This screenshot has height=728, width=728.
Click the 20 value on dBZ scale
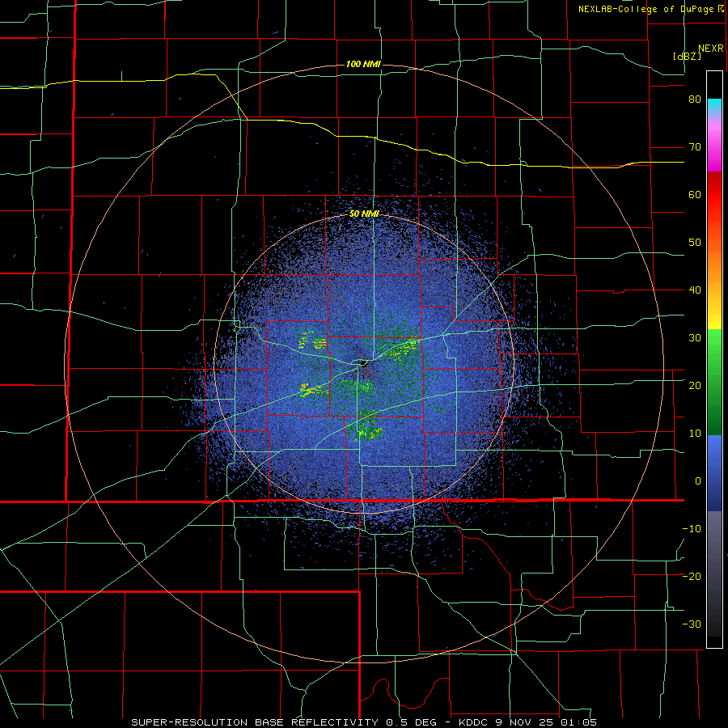tap(695, 386)
